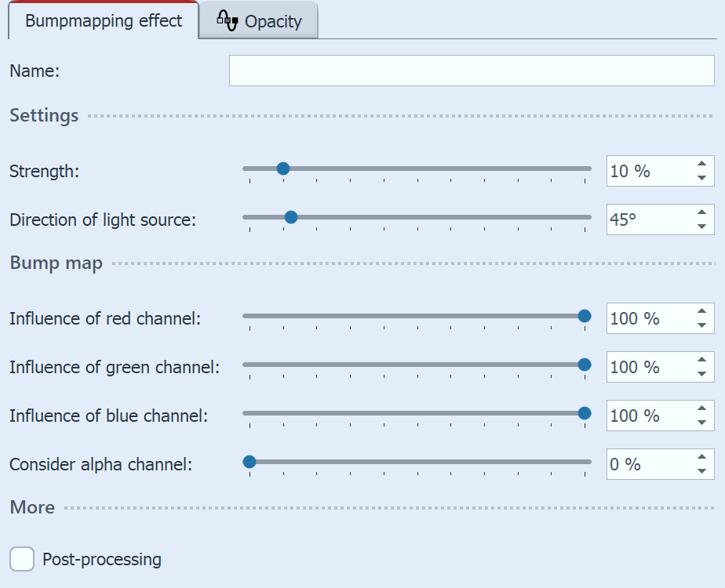This screenshot has width=725, height=588.
Task: Click the Influence of red channel slider handle
Action: coord(585,316)
